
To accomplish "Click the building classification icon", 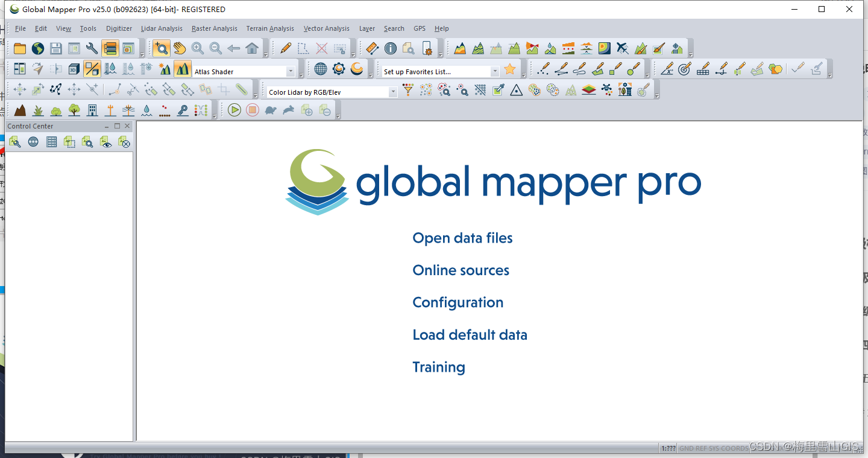I will (x=92, y=110).
